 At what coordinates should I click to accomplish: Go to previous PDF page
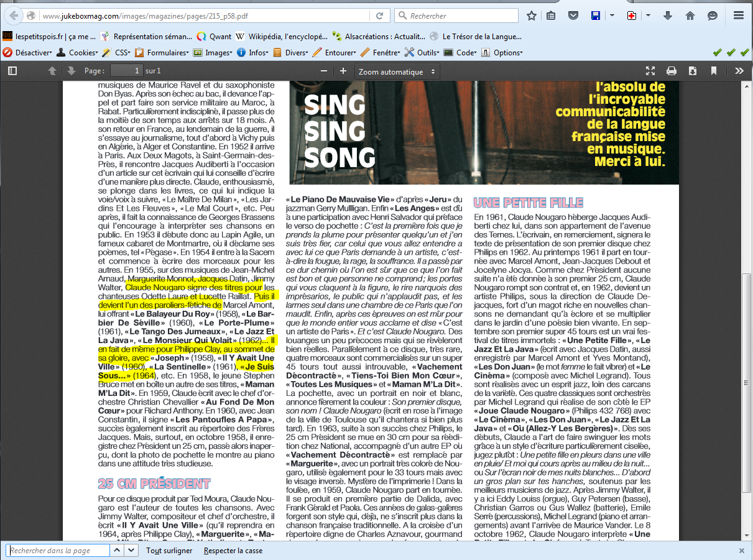[53, 71]
